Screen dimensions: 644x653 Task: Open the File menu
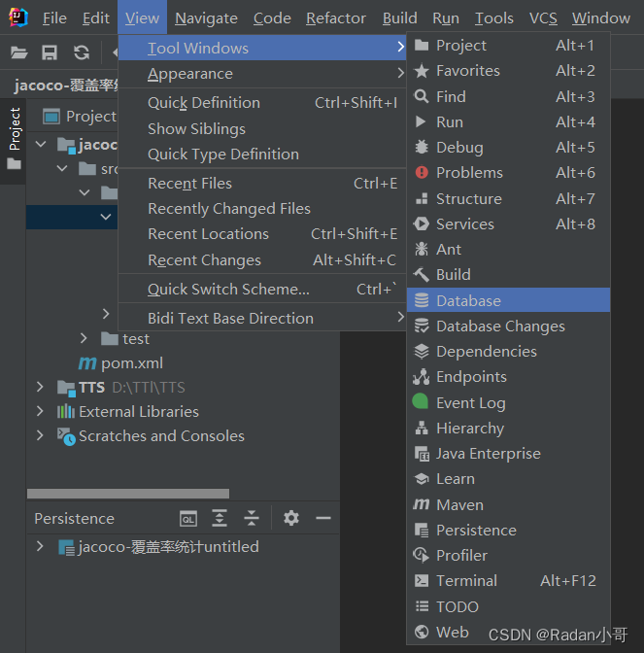(54, 17)
